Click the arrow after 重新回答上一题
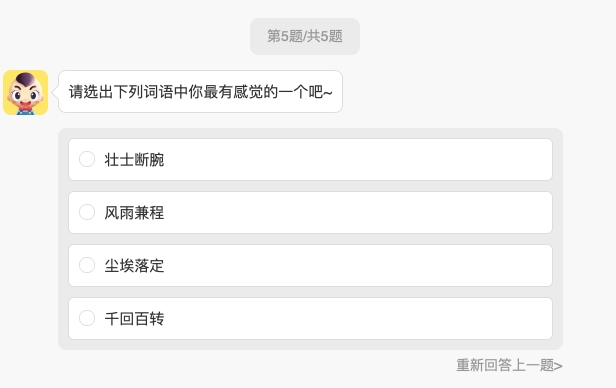Viewport: 616px width, 388px height. (558, 366)
